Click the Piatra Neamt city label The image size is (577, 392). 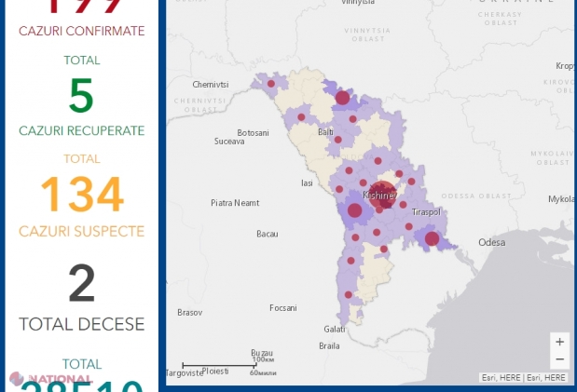click(x=235, y=203)
